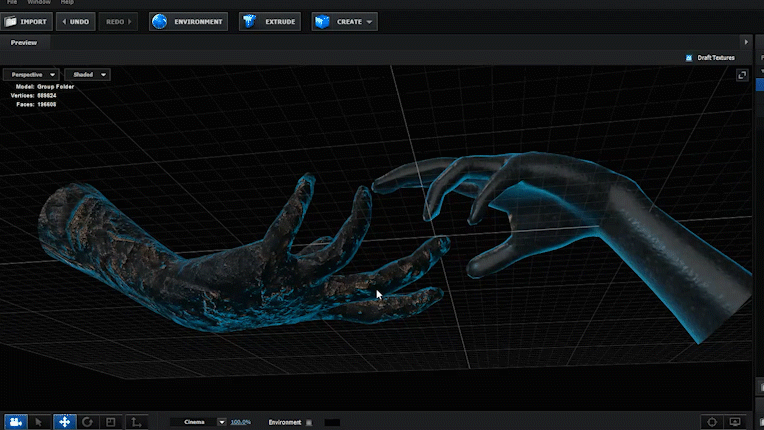Toggle the Draft Textures checkbox
This screenshot has width=764, height=430.
[x=689, y=58]
